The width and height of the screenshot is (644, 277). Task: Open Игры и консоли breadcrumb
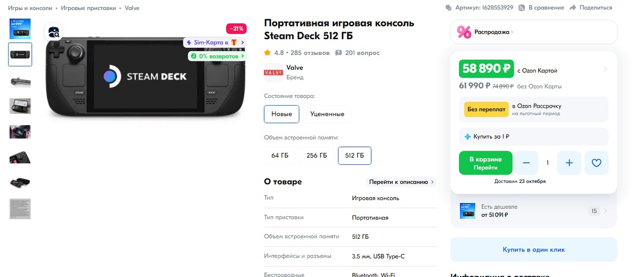30,8
